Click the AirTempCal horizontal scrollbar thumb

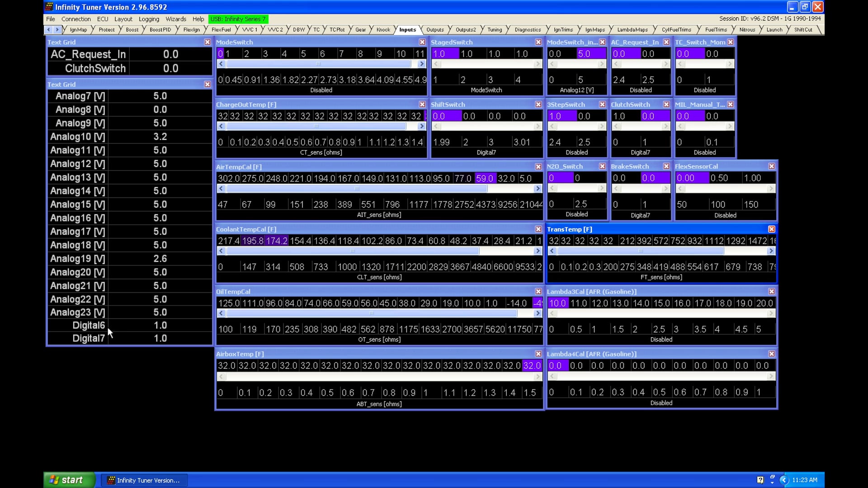point(357,188)
